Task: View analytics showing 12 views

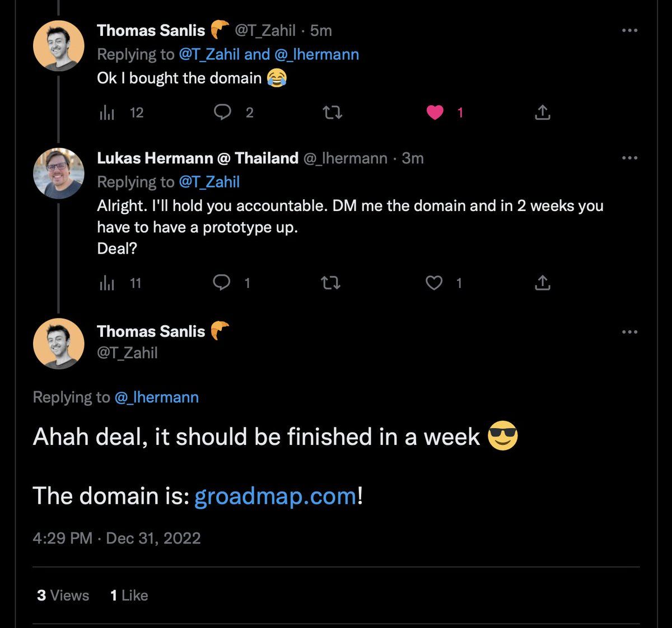Action: [x=122, y=113]
